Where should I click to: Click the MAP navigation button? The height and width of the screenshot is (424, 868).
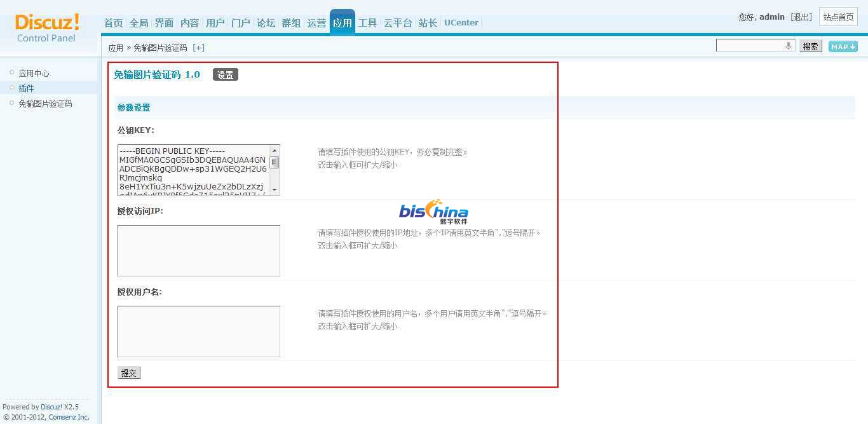(843, 46)
